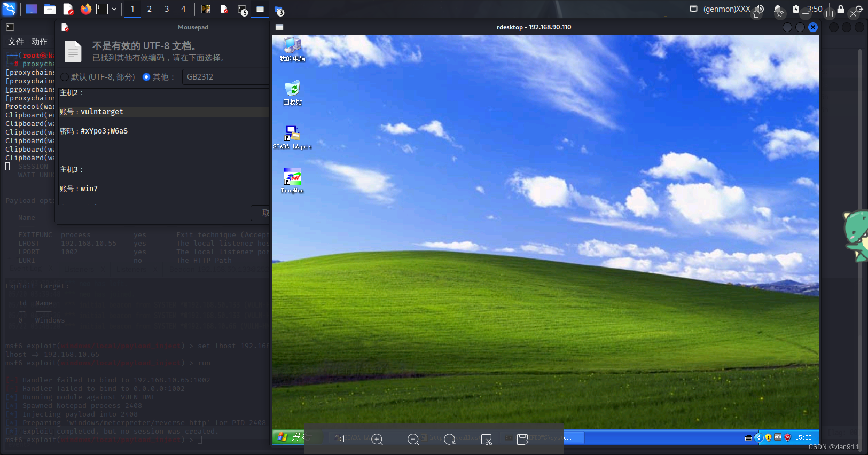Click the Mousepad title bar app icon
Image resolution: width=868 pixels, height=455 pixels.
65,27
